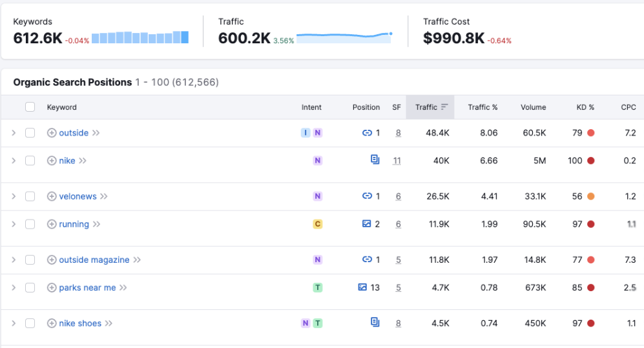Expand the nike keyword row
Screen dimensions: 644x348
[x=14, y=161]
